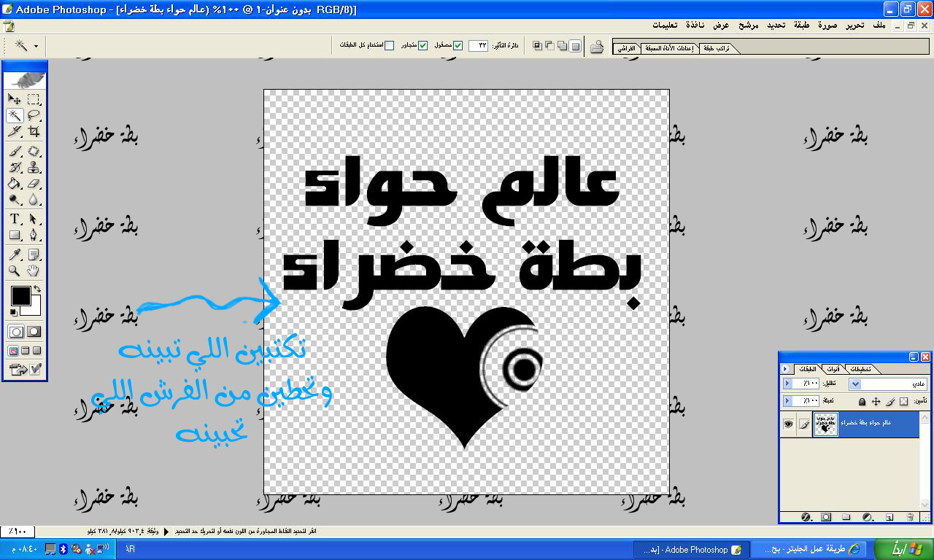Select the Crop tool
The image size is (934, 560).
pyautogui.click(x=34, y=132)
